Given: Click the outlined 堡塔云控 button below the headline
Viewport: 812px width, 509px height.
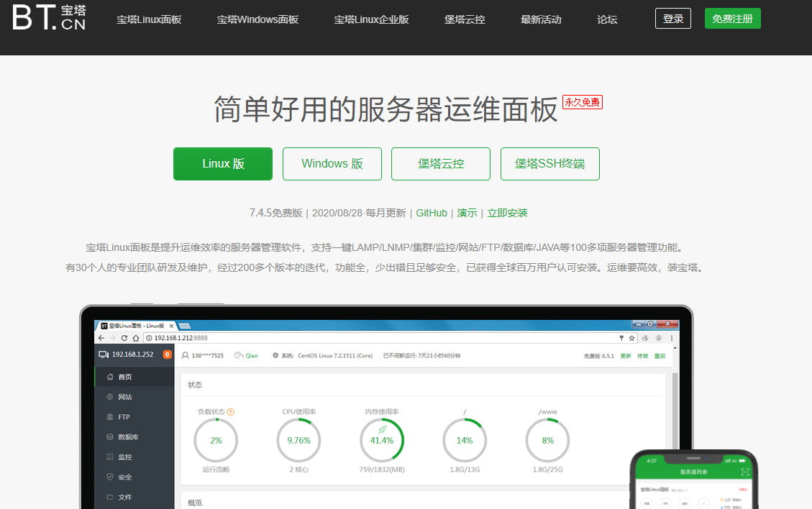Looking at the screenshot, I should (x=441, y=164).
